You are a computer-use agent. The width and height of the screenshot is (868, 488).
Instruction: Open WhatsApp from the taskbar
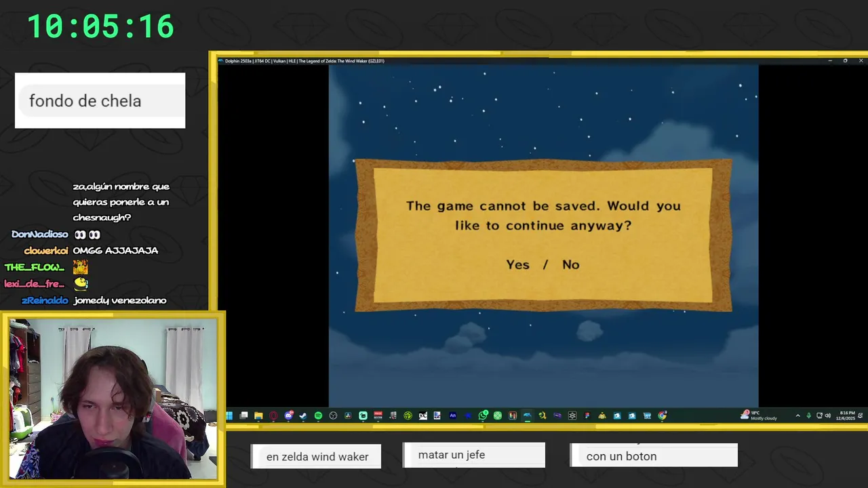coord(483,415)
